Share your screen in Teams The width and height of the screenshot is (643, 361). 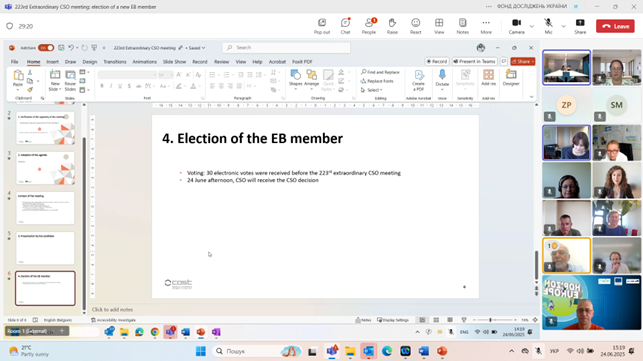pyautogui.click(x=580, y=26)
